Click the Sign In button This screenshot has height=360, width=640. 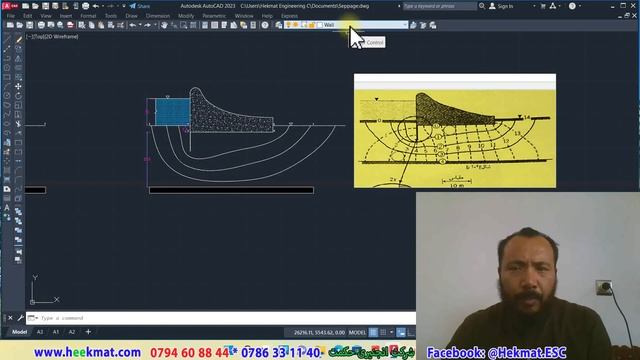[x=501, y=6]
